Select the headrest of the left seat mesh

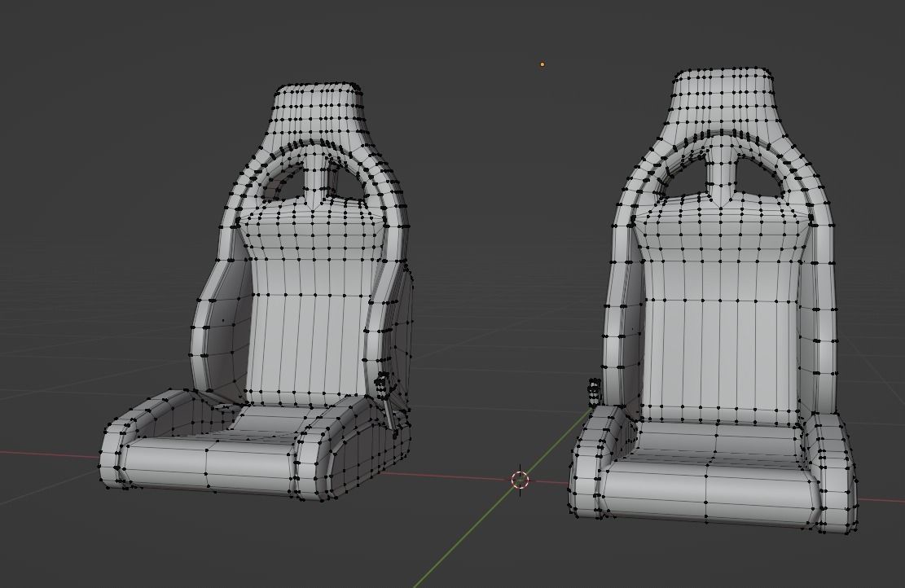coord(319,112)
